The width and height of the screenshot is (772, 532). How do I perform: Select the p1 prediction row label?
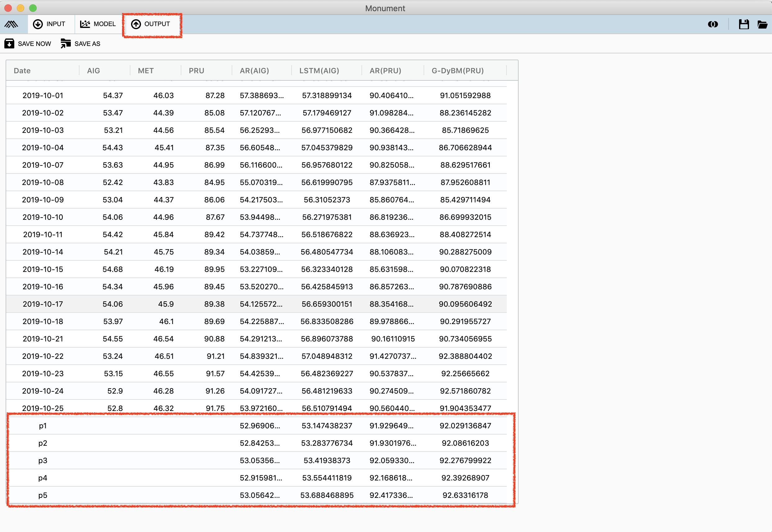[x=43, y=426]
